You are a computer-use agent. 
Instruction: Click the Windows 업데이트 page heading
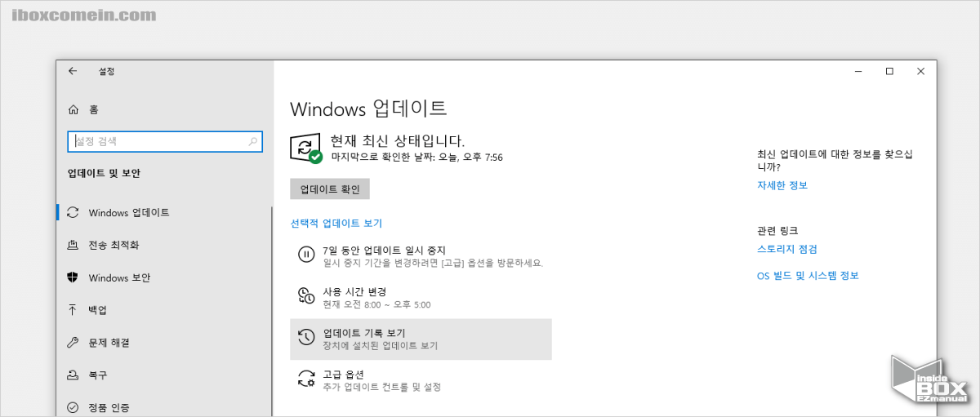[368, 109]
